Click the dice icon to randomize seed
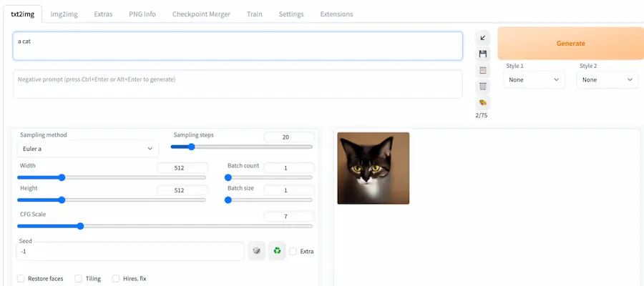The image size is (644, 286). (x=256, y=251)
